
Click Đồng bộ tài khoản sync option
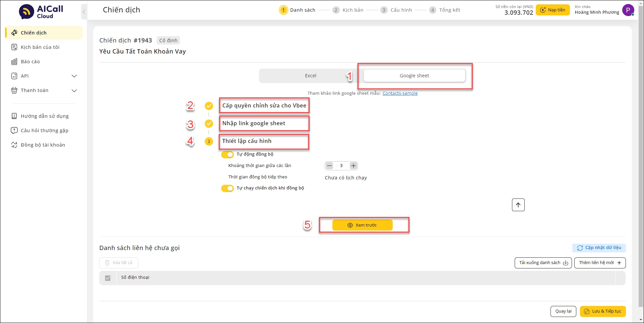point(43,145)
